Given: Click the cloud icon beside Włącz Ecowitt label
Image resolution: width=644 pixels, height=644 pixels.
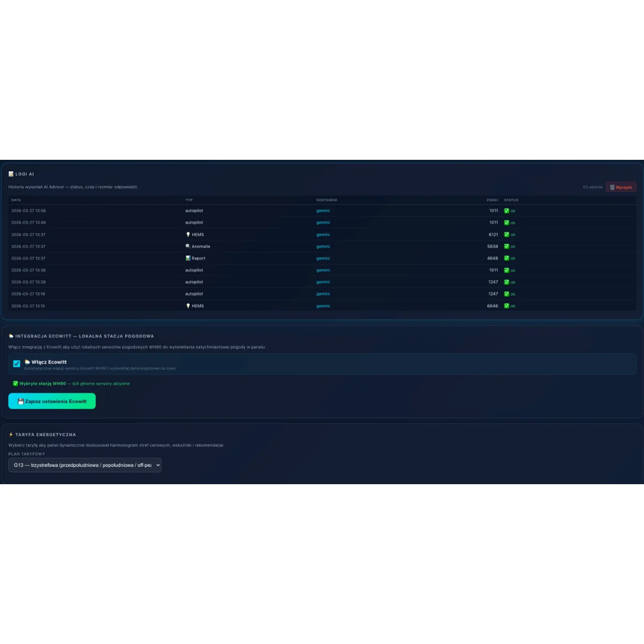Looking at the screenshot, I should (27, 362).
